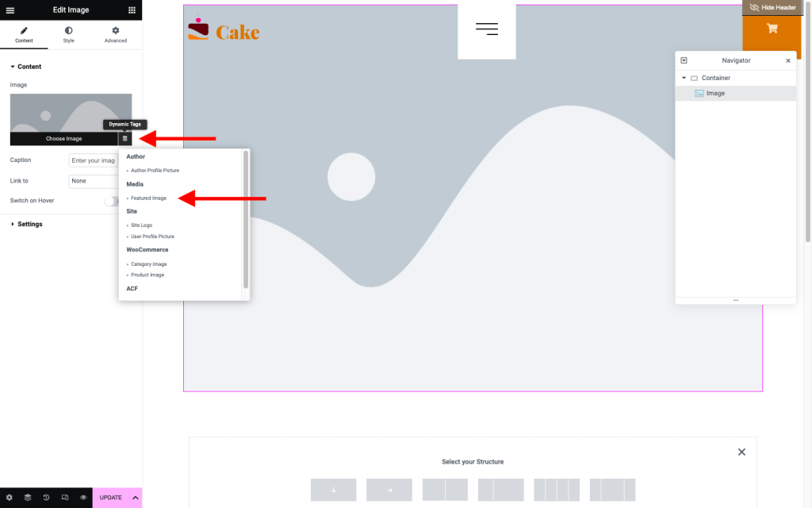The image size is (812, 508).
Task: Open the History panel clock icon
Action: tap(46, 498)
